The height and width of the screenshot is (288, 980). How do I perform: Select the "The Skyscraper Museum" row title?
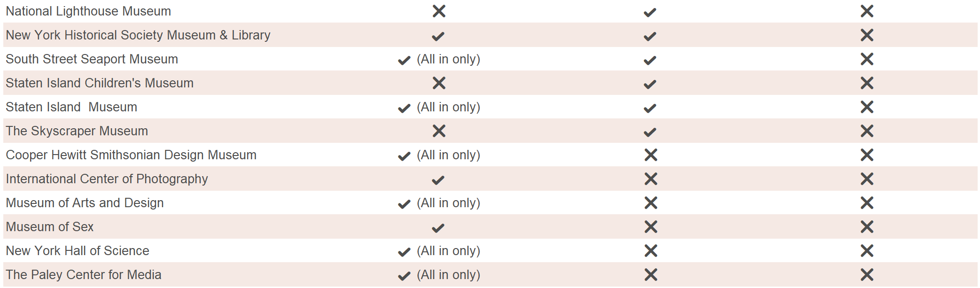pos(77,131)
